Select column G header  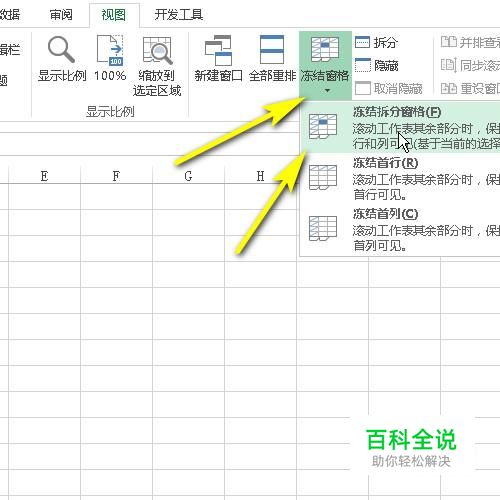coord(188,176)
